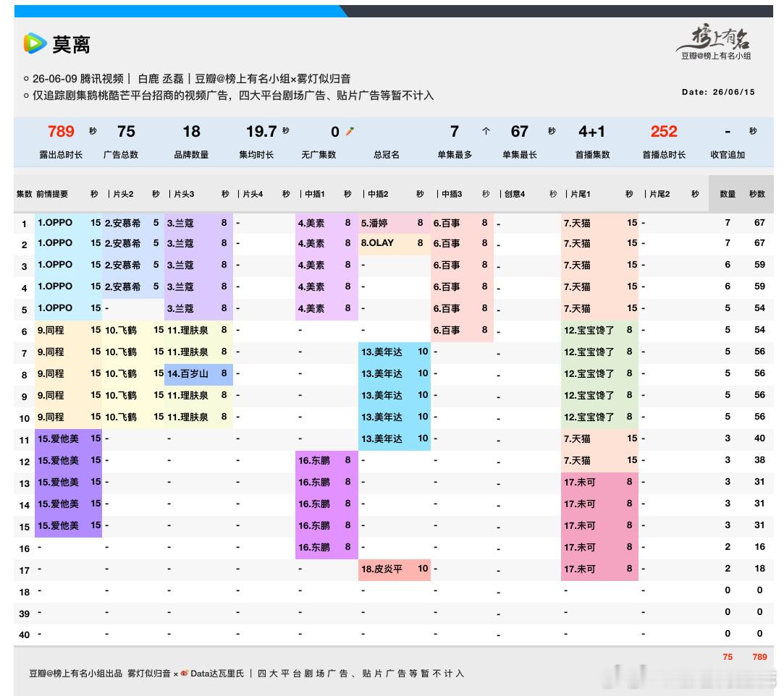The height and width of the screenshot is (696, 784).
Task: Click the red 252 value above 首播总时长
Action: pyautogui.click(x=664, y=132)
